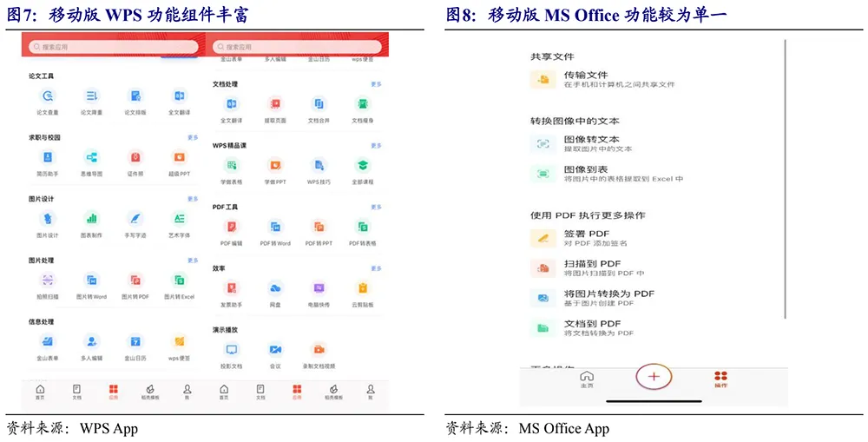The width and height of the screenshot is (868, 442).
Task: Tap the 证件照 ID photo icon
Action: coord(135,157)
